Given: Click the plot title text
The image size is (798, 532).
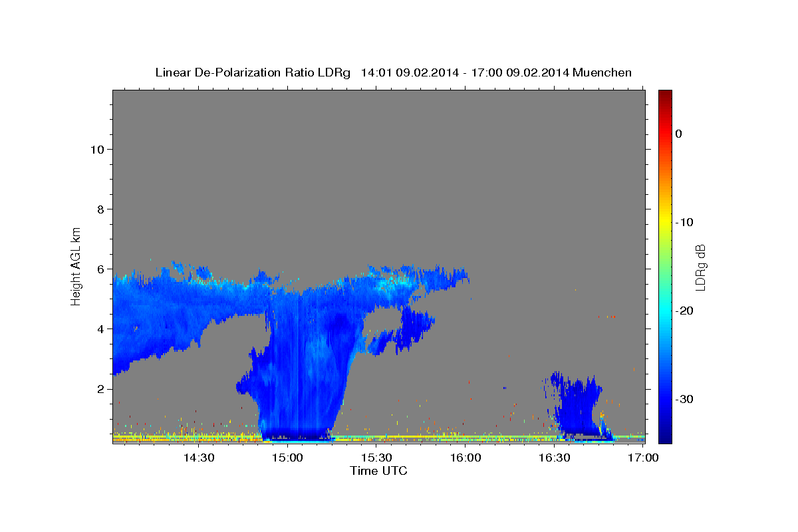Looking at the screenshot, I should [393, 72].
